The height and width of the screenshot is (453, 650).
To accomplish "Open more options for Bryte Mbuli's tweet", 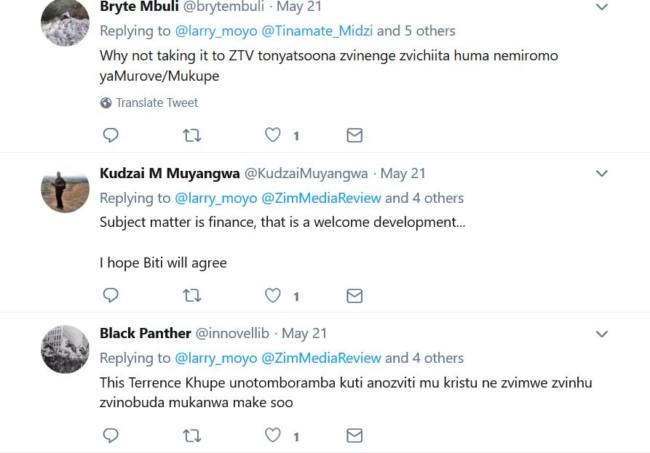I will click(601, 8).
